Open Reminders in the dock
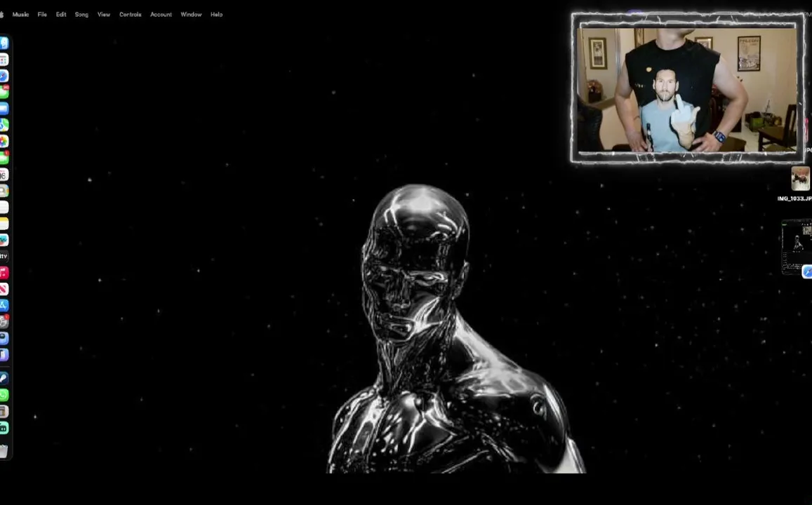 coord(4,207)
